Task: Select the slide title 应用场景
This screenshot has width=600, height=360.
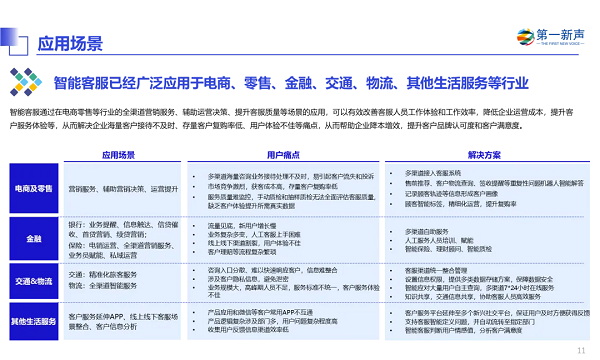Action: click(70, 44)
